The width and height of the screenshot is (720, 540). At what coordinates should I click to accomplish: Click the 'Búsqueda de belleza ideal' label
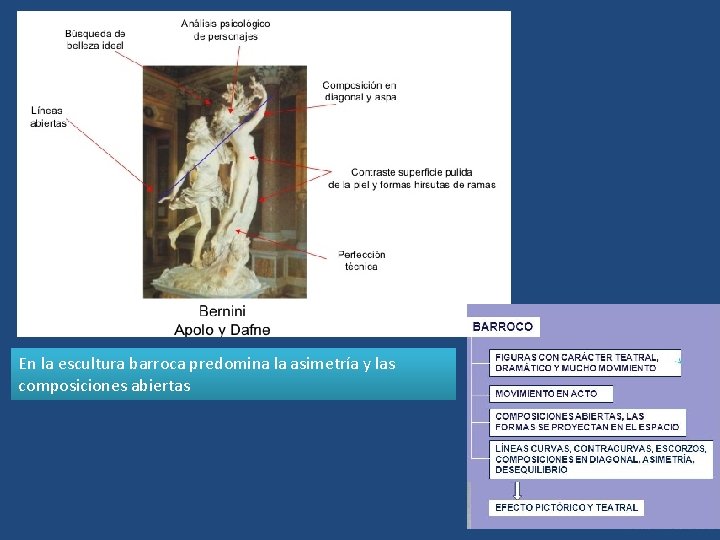pos(95,39)
